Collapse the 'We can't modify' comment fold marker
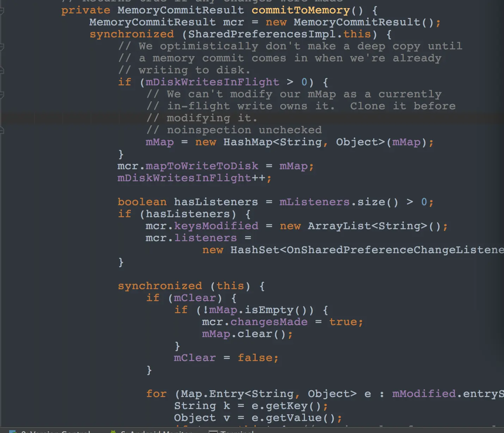This screenshot has width=504, height=433. pyautogui.click(x=1, y=94)
